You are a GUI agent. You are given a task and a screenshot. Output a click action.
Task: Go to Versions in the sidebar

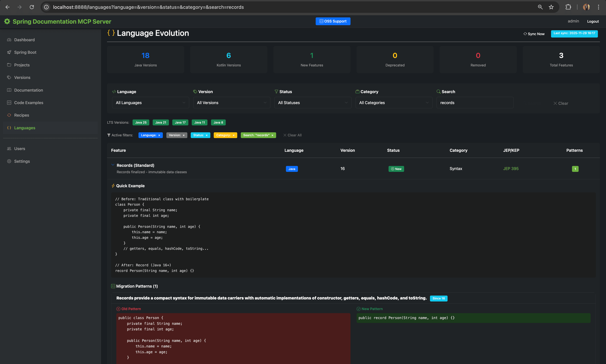22,78
